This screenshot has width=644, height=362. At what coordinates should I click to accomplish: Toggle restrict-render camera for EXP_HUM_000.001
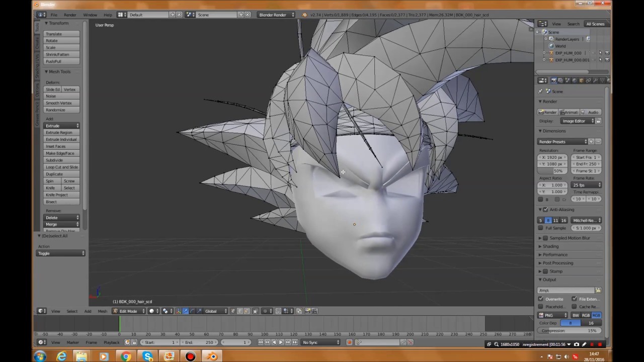tap(607, 60)
